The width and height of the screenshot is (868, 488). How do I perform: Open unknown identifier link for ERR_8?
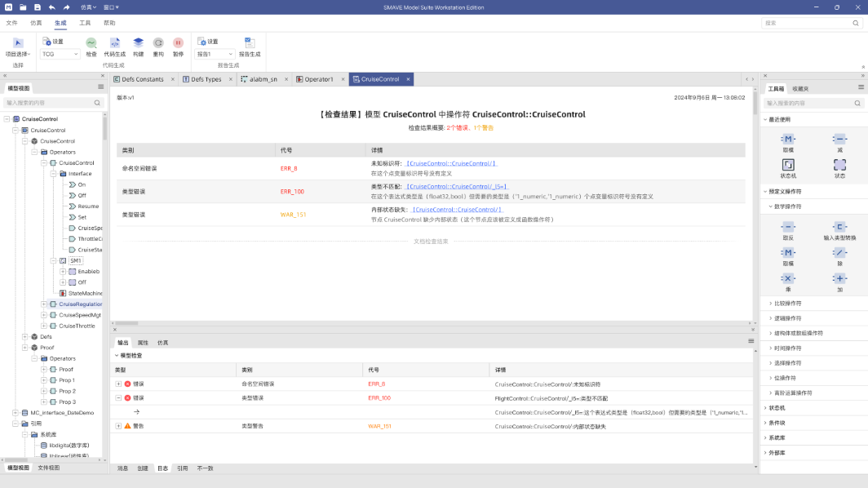(x=451, y=163)
